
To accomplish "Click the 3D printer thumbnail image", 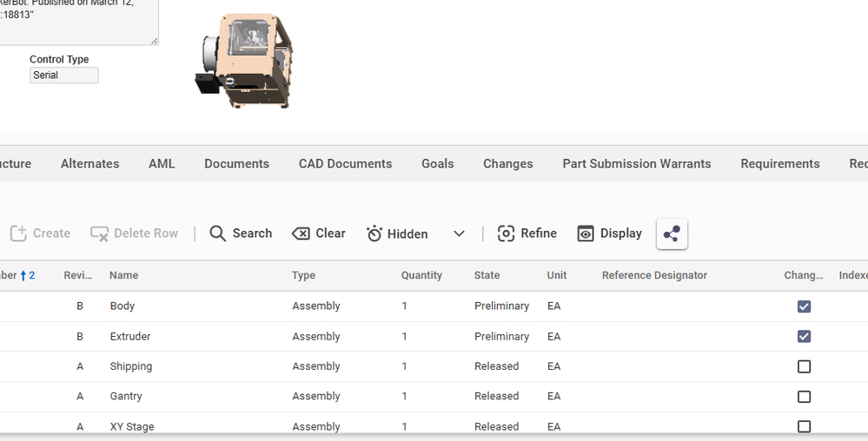I will [244, 61].
